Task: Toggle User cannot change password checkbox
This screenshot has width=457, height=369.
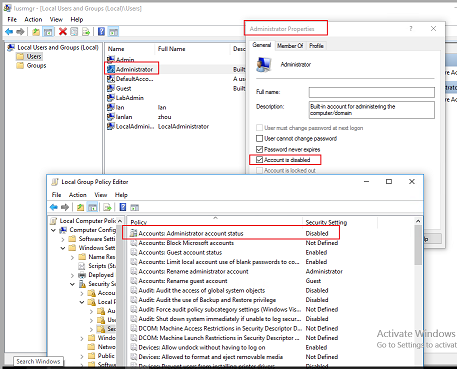Action: [259, 138]
